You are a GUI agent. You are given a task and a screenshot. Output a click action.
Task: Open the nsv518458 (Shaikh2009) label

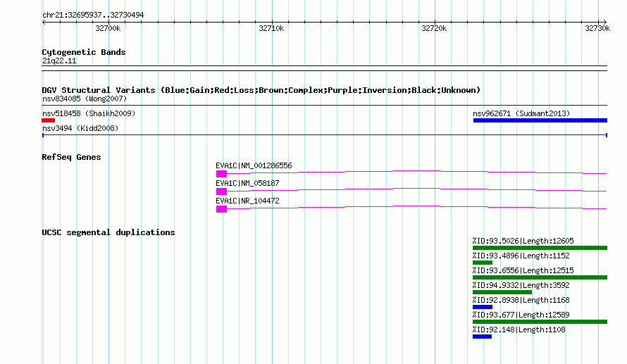coord(89,113)
